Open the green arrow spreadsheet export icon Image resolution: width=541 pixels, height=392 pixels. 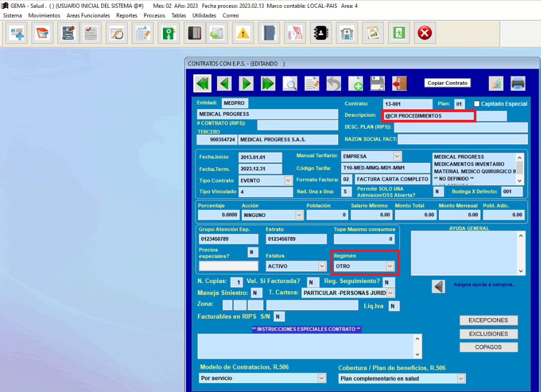click(217, 33)
